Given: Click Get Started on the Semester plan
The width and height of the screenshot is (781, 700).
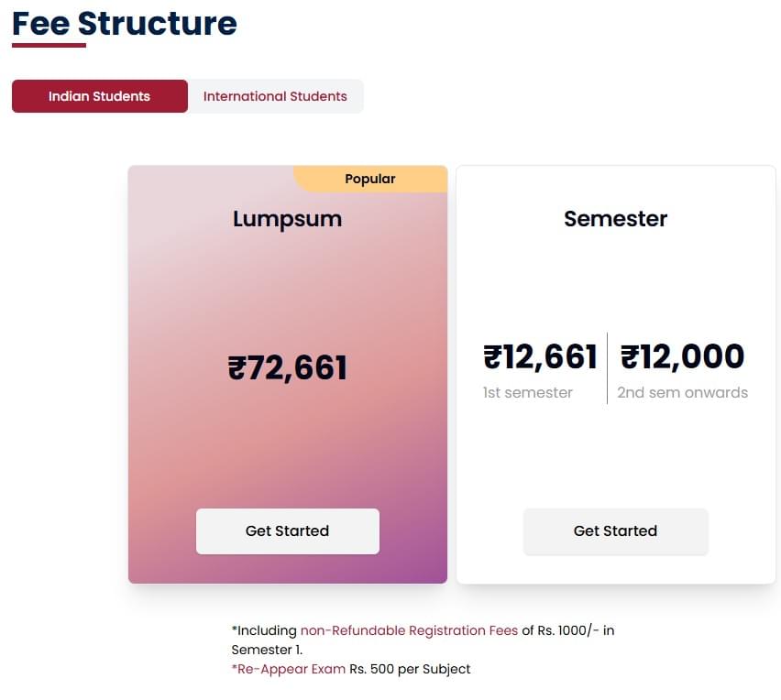Looking at the screenshot, I should click(615, 530).
